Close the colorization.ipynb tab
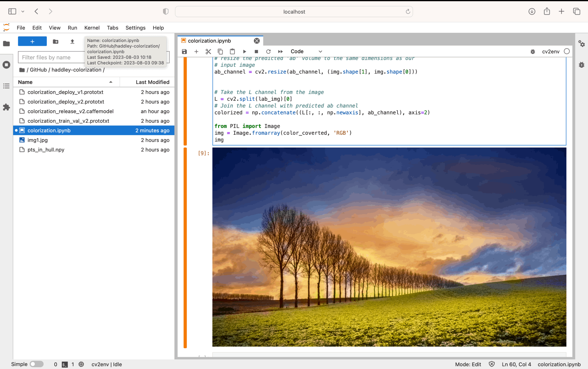Image resolution: width=588 pixels, height=369 pixels. pos(257,41)
